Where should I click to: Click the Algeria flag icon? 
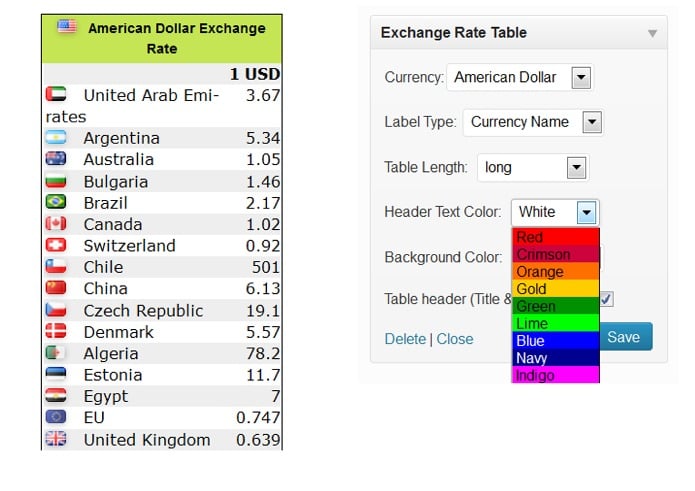coord(56,352)
